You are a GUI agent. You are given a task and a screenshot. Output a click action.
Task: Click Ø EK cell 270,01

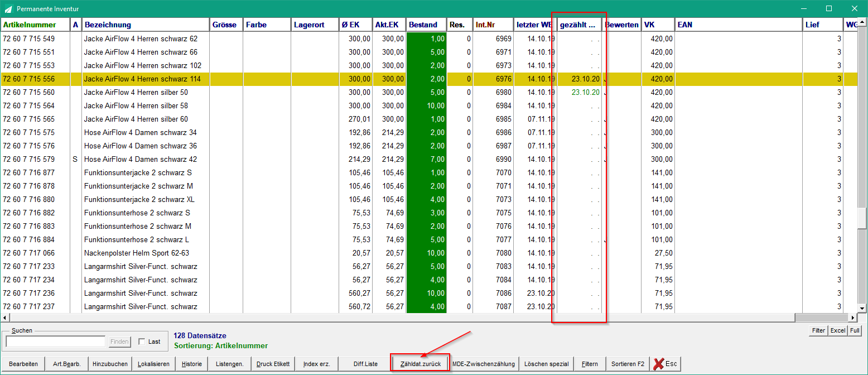(359, 119)
